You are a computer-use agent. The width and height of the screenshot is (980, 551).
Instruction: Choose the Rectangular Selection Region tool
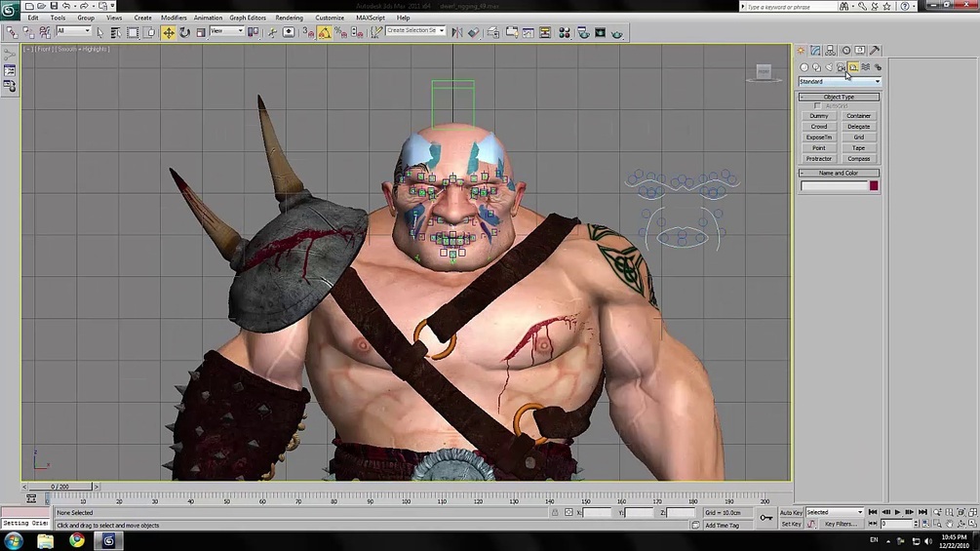tap(133, 32)
